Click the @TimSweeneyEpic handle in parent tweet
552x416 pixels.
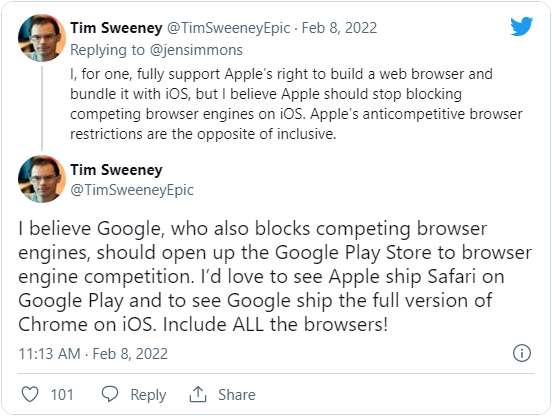pyautogui.click(x=228, y=28)
